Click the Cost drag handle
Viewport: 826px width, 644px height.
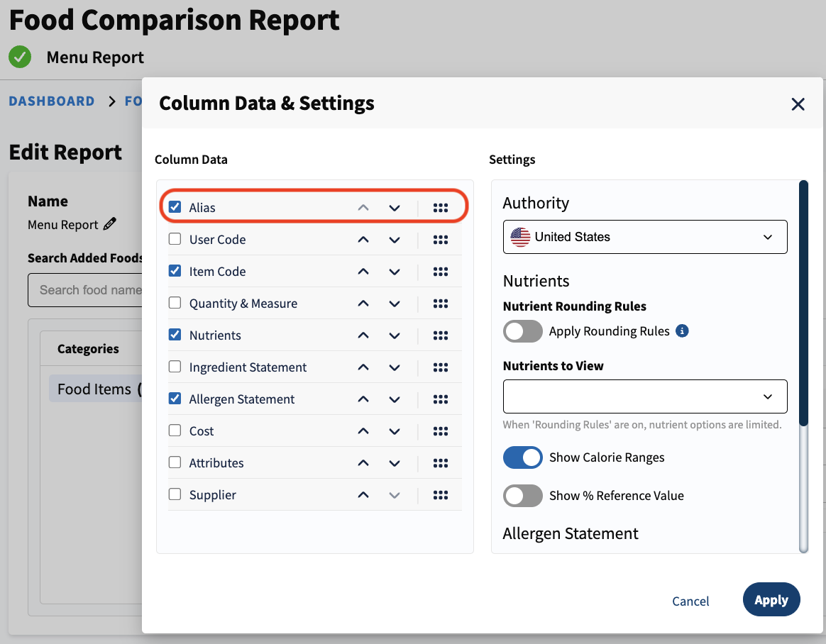pos(441,431)
